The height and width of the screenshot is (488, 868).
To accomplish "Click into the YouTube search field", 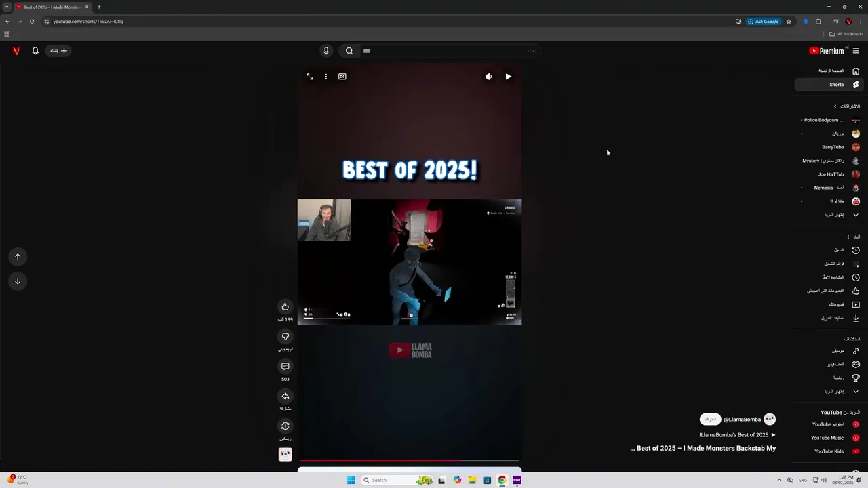I will 450,50.
